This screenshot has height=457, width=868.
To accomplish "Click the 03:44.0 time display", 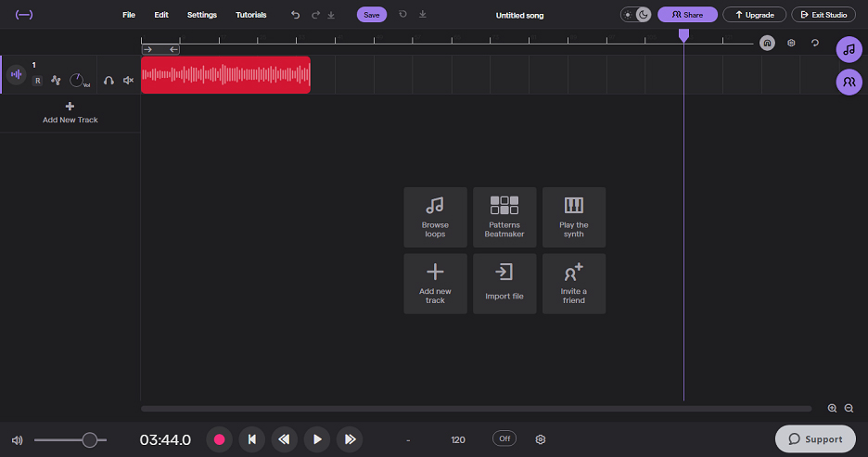I will (165, 439).
